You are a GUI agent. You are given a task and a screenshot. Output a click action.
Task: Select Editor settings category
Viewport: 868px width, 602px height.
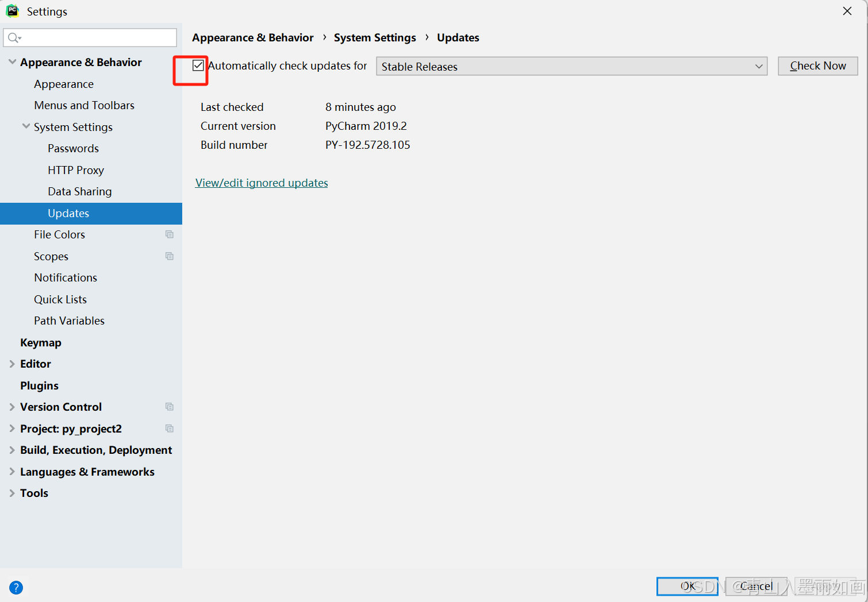pyautogui.click(x=36, y=364)
